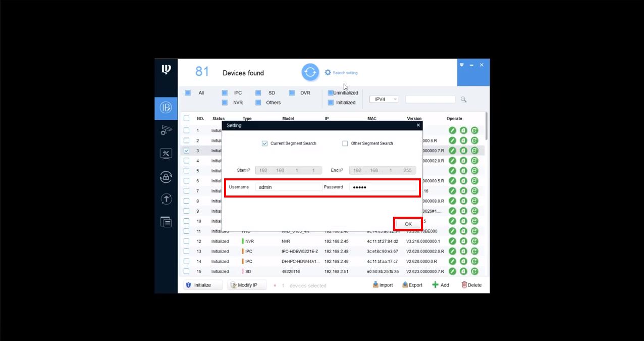Open the device upgrade arrow sidebar icon

(166, 199)
